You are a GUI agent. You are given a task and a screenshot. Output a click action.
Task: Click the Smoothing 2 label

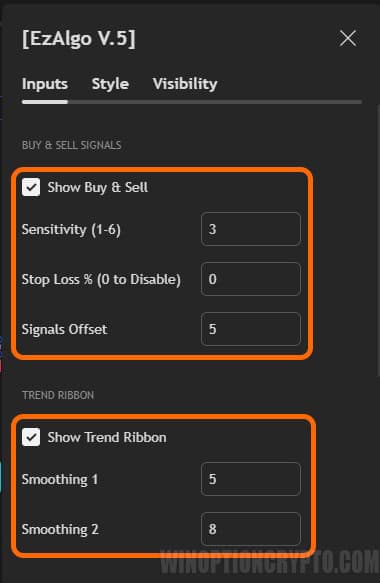pos(60,529)
